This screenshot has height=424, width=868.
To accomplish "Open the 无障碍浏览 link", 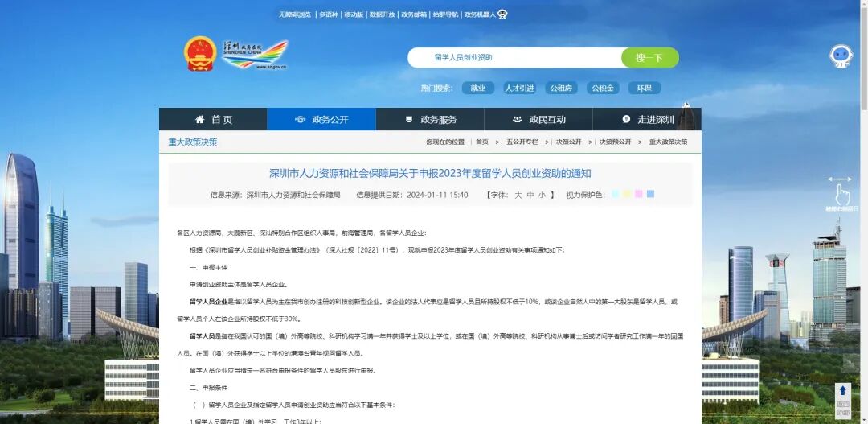I will pos(294,14).
